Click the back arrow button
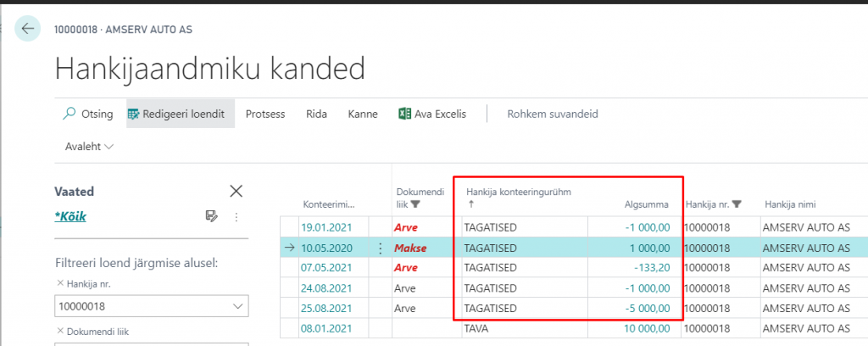Viewport: 868px width, 346px height. (28, 29)
